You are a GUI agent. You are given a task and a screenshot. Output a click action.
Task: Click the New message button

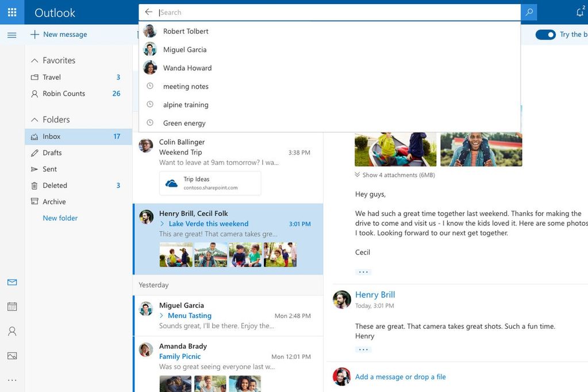[x=59, y=34]
